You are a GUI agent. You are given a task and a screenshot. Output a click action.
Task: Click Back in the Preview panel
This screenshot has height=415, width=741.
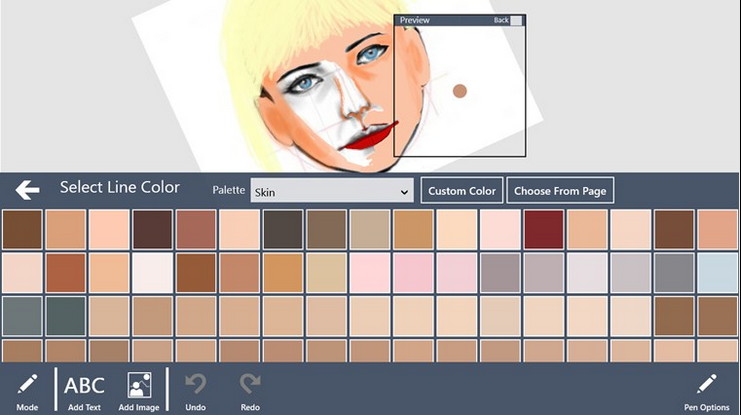[x=508, y=20]
